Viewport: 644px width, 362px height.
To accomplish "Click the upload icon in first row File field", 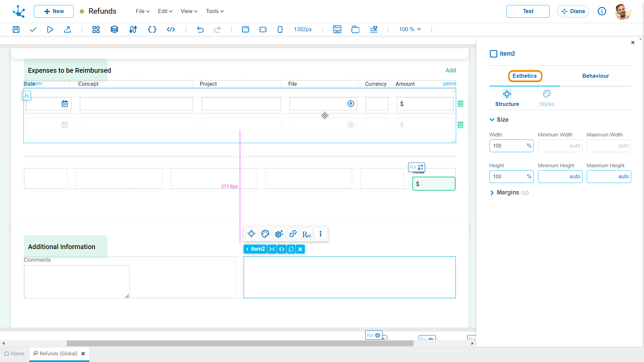I will pos(351,104).
